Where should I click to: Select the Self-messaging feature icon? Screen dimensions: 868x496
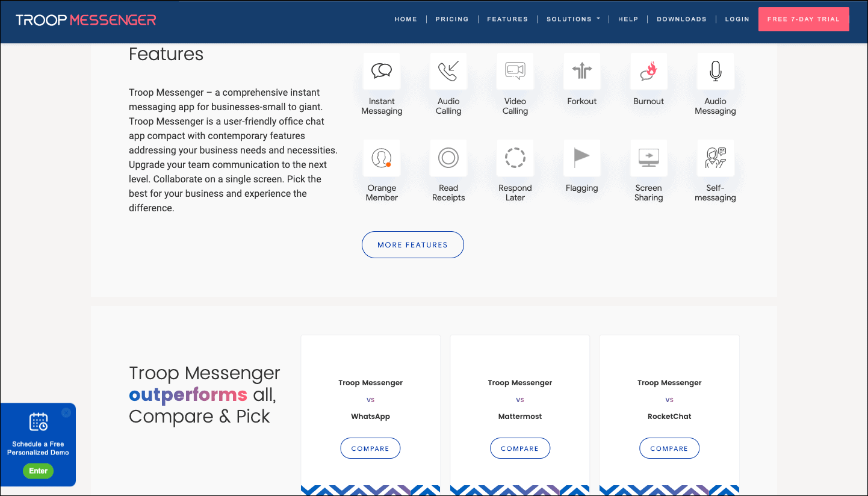[715, 157]
